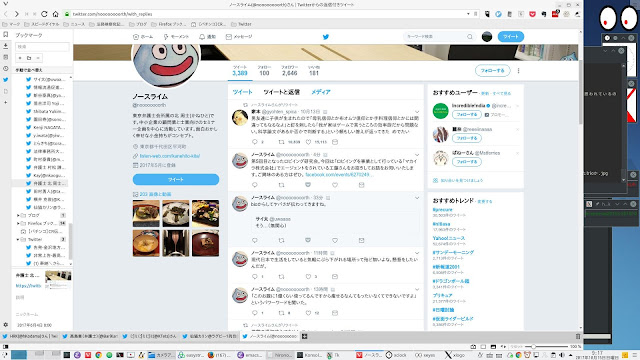Open profile more options three-dot icon
Image resolution: width=640 pixels, height=360 pixels.
tap(518, 71)
